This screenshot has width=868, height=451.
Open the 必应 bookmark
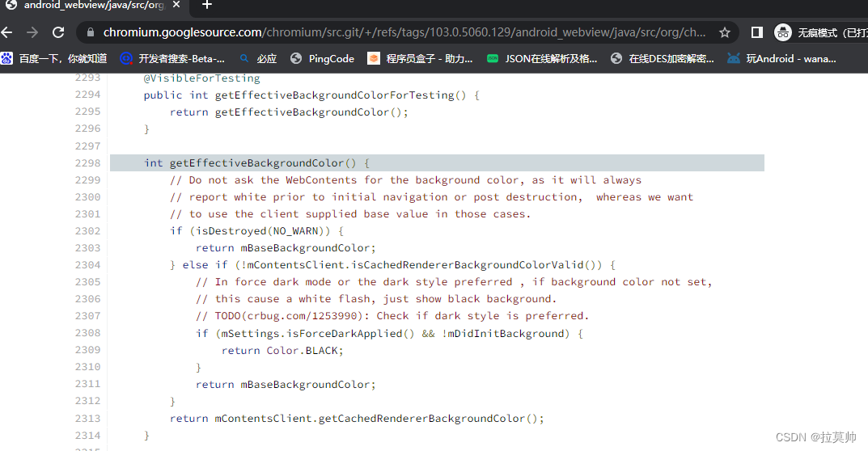(x=258, y=59)
